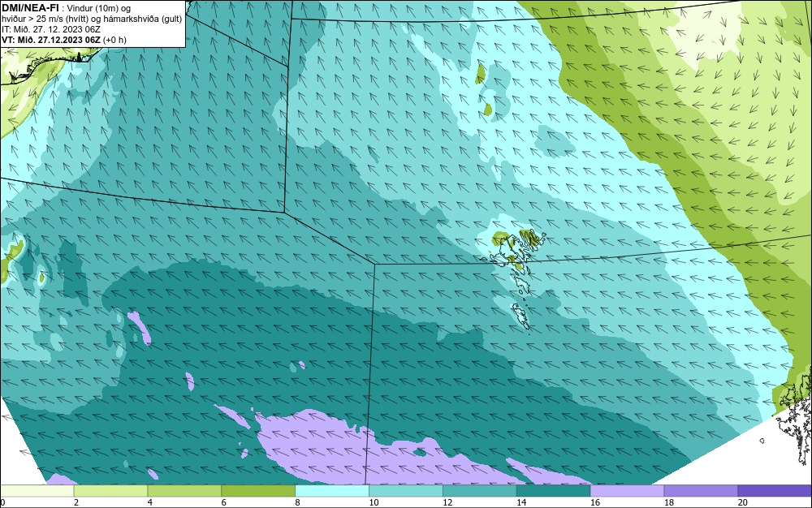Viewport: 812px width, 508px height.
Task: Click the 'VT: Mið. 27.12.2023 06Z' line
Action: click(x=50, y=40)
